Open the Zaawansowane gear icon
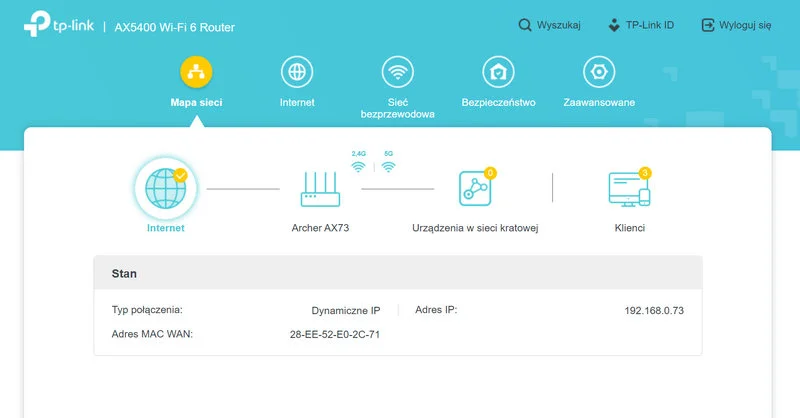The width and height of the screenshot is (800, 418). click(599, 72)
